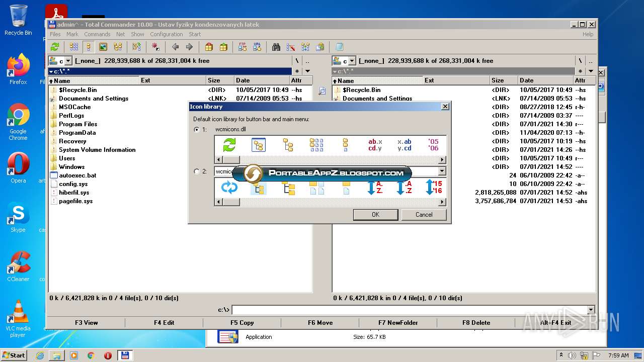Screen dimensions: 644x362
Task: Open FTP connect toolbar icon
Action: tap(243, 47)
